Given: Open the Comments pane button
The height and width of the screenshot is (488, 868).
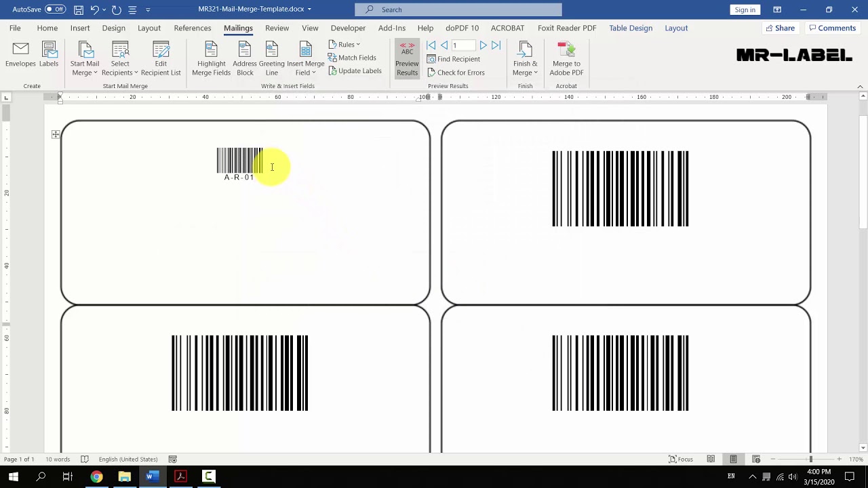Looking at the screenshot, I should (x=832, y=28).
